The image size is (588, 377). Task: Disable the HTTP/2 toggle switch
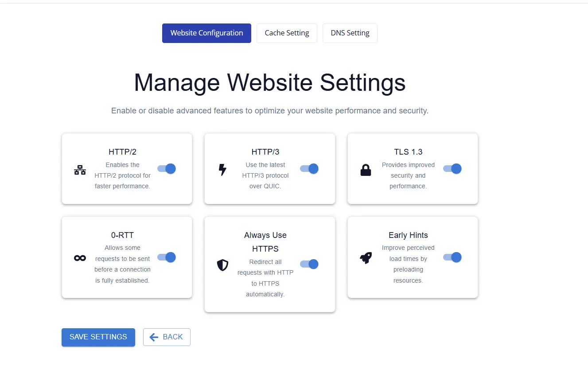coord(166,169)
